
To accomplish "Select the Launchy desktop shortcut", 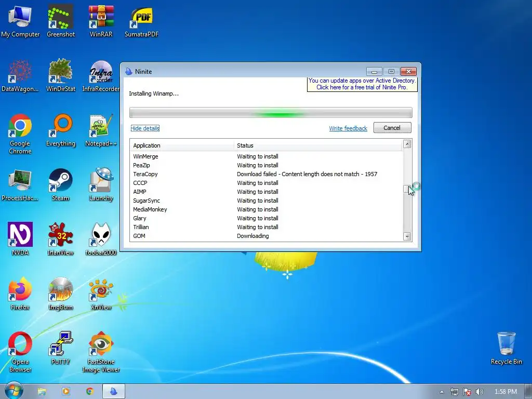I will [x=101, y=185].
